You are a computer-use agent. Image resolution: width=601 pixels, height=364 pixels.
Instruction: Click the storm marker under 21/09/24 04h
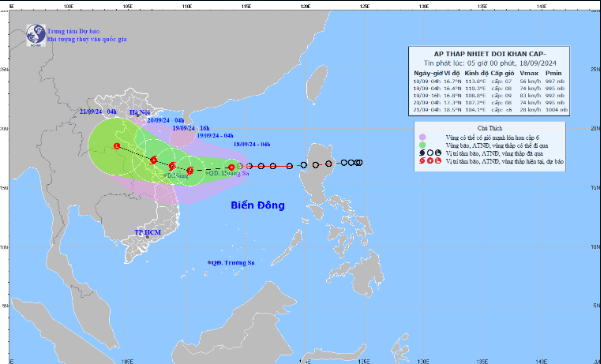tap(117, 146)
